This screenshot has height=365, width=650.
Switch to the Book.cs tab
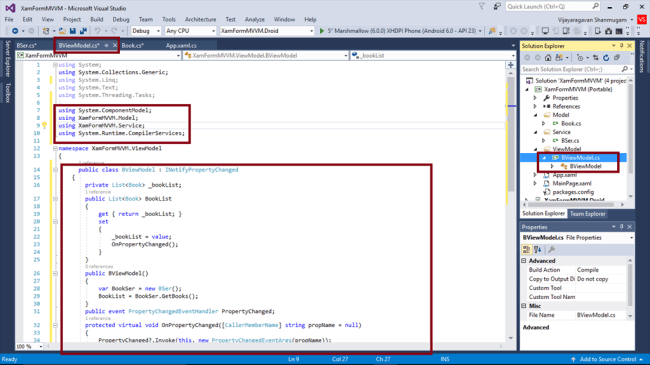coord(133,46)
